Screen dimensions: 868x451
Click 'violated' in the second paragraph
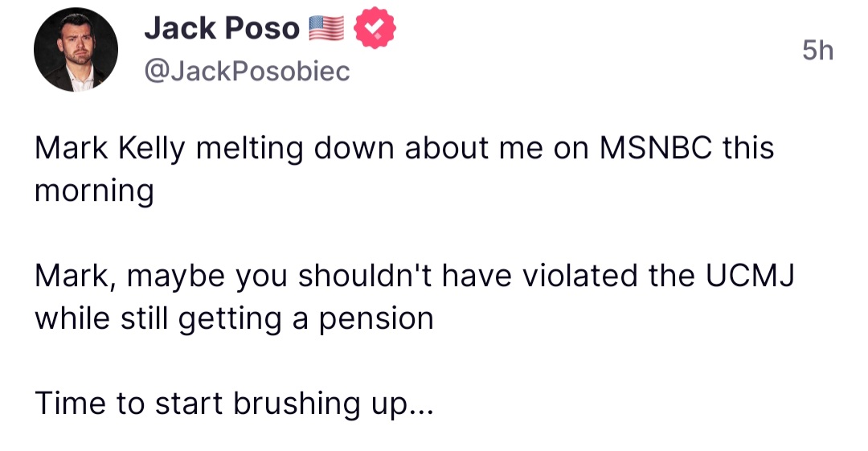coord(582,276)
